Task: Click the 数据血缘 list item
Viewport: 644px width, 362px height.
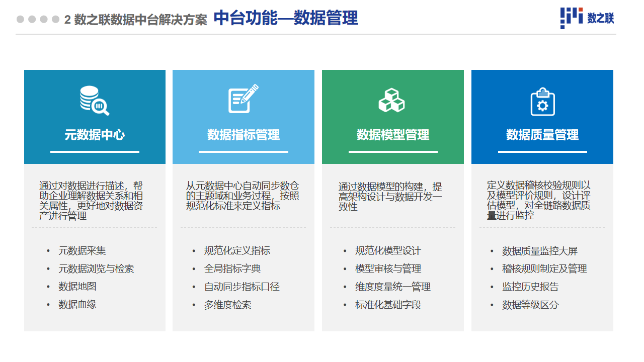Action: point(77,305)
